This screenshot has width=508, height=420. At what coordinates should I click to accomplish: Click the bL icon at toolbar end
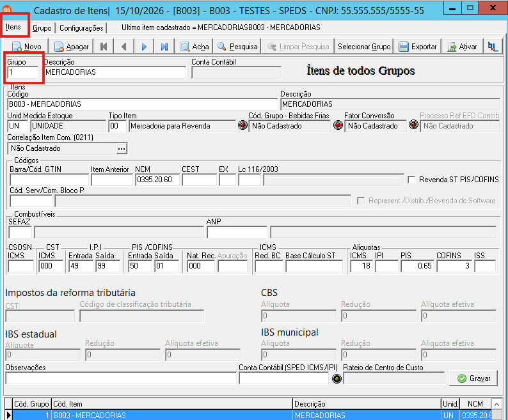pyautogui.click(x=493, y=47)
